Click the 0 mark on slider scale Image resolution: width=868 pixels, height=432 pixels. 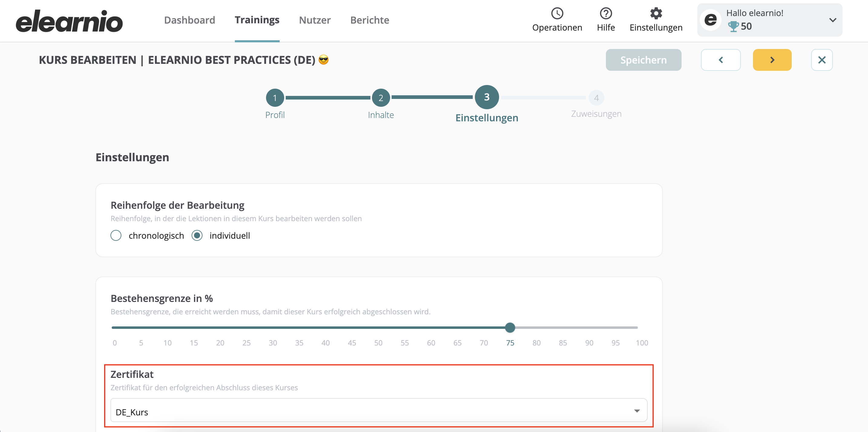115,343
